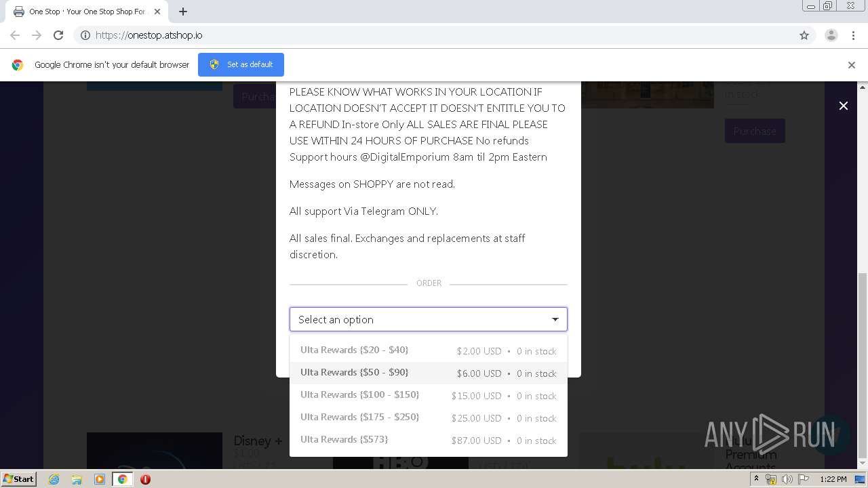The width and height of the screenshot is (868, 488).
Task: Click the $2.00 USD price
Action: tap(479, 351)
